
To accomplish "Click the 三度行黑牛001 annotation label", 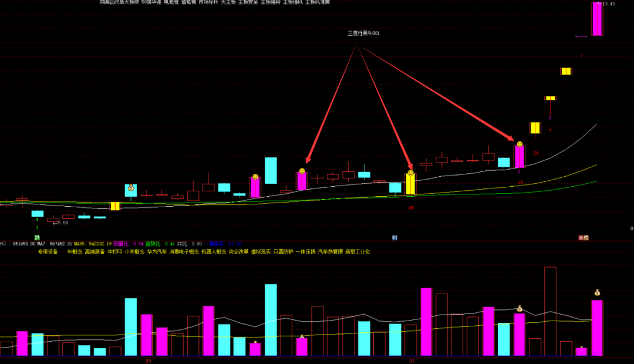I will tap(363, 33).
